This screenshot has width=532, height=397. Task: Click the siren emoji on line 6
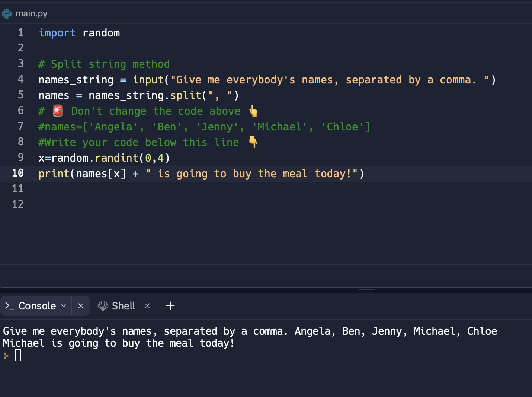[x=58, y=111]
